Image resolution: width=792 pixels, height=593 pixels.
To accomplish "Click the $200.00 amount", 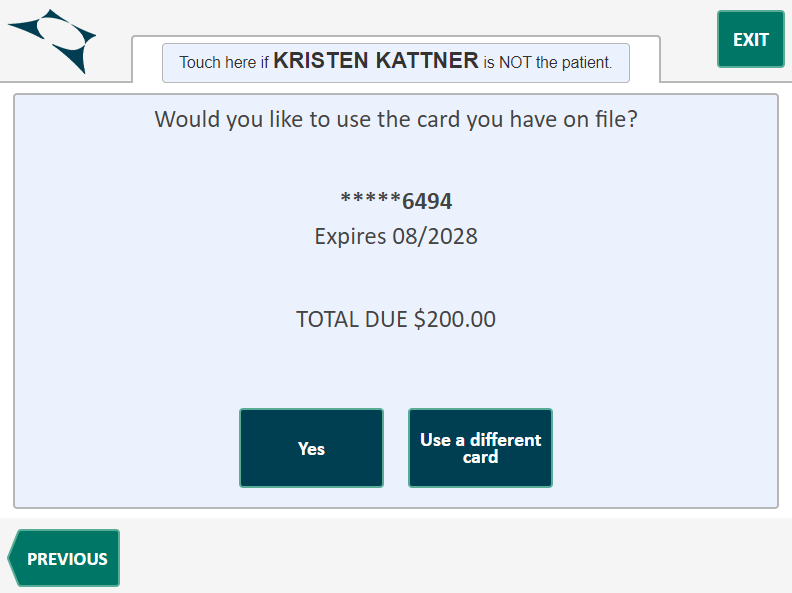I will [x=455, y=320].
